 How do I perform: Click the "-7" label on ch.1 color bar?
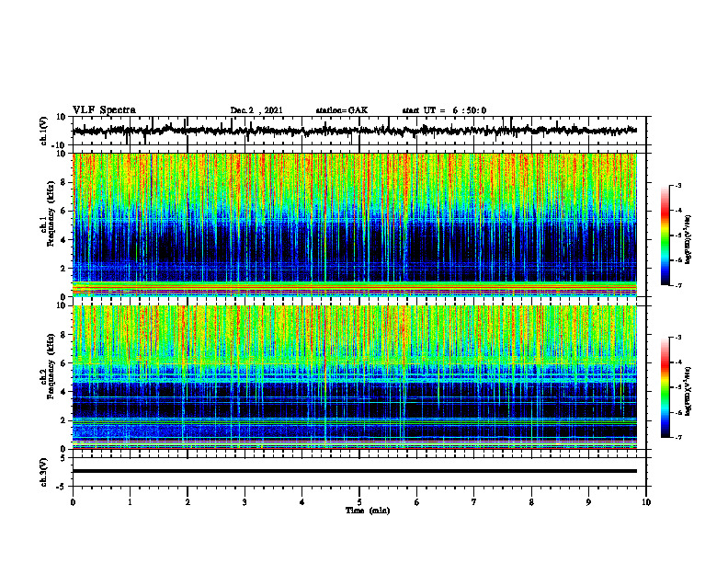[677, 285]
